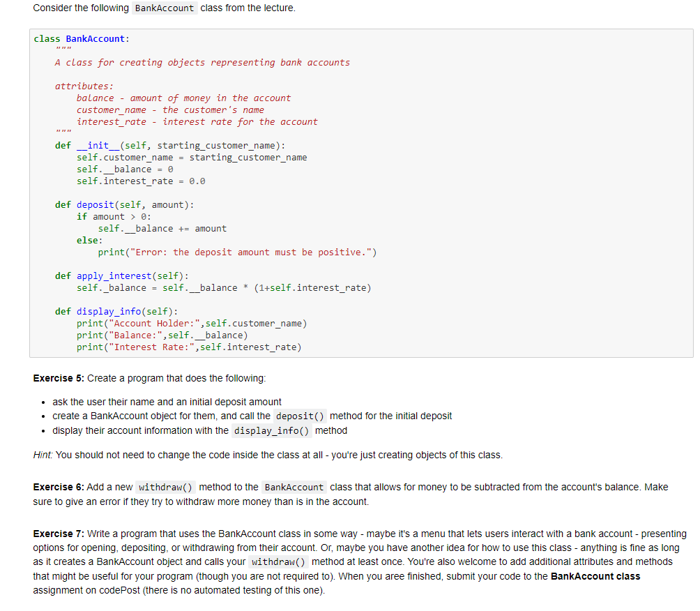Click the Exercise 5 heading

pyautogui.click(x=59, y=378)
